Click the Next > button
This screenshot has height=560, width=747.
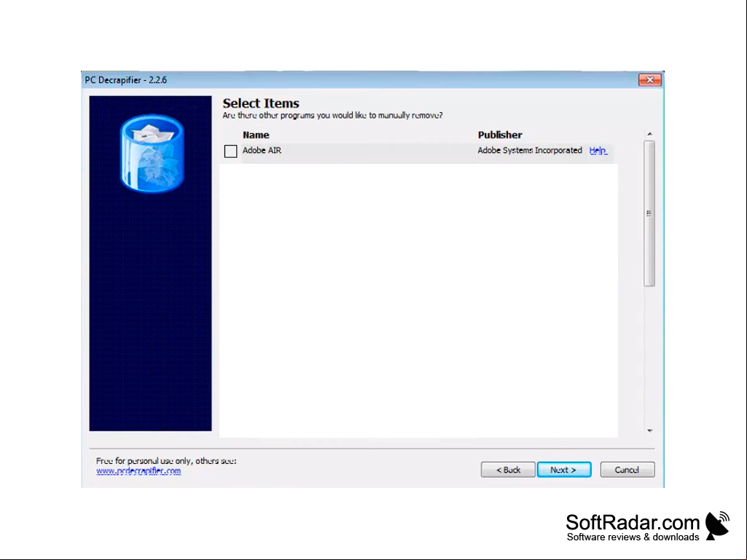click(x=564, y=470)
